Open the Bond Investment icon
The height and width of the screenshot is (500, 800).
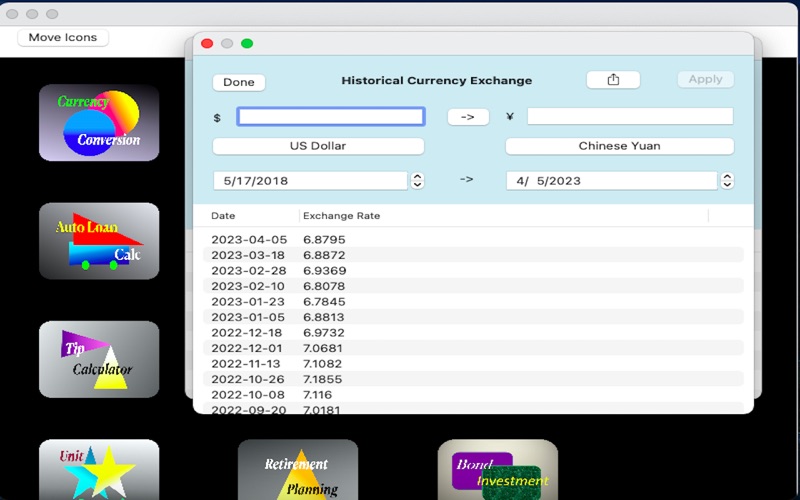pyautogui.click(x=497, y=469)
